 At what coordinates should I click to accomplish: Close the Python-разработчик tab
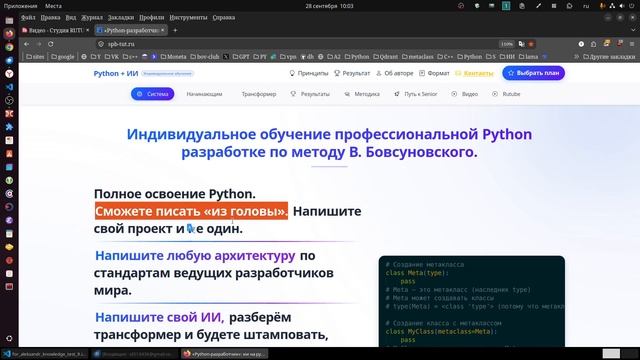[162, 30]
